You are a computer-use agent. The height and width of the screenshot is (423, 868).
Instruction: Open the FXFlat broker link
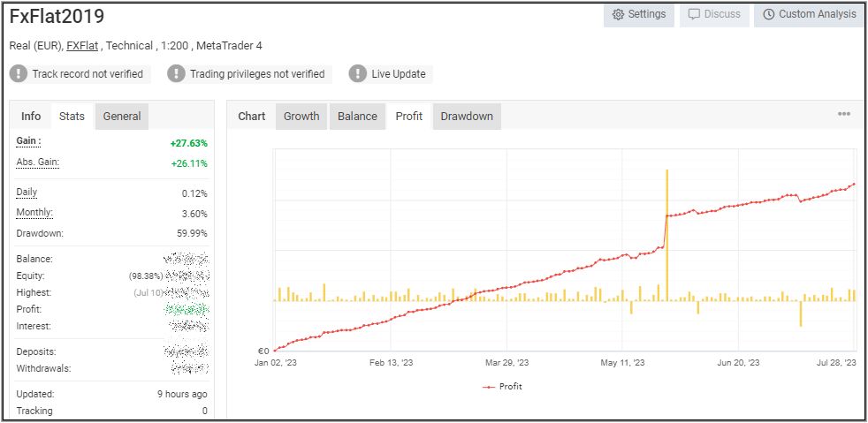pos(82,46)
